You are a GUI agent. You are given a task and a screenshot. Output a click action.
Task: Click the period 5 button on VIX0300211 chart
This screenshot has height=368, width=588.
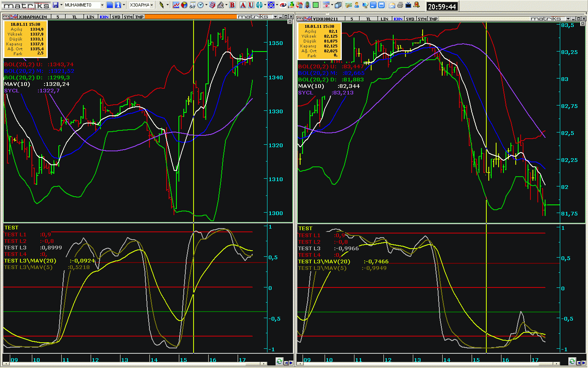pyautogui.click(x=352, y=19)
